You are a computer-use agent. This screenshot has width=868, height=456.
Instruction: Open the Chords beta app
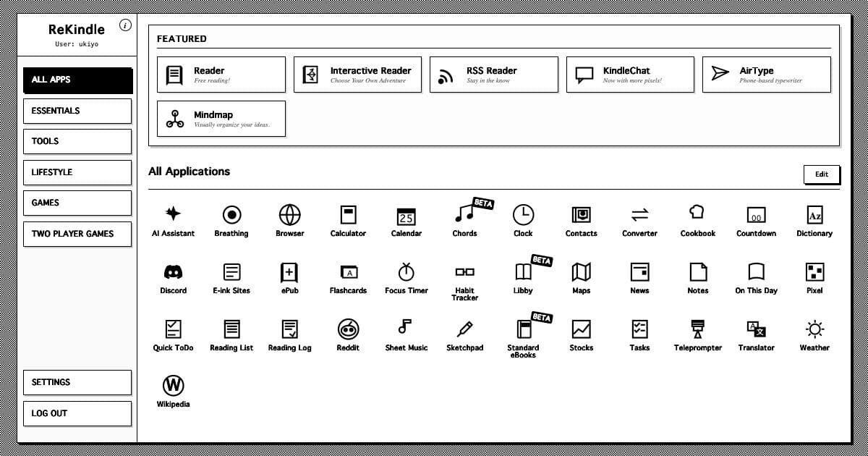[x=464, y=217]
